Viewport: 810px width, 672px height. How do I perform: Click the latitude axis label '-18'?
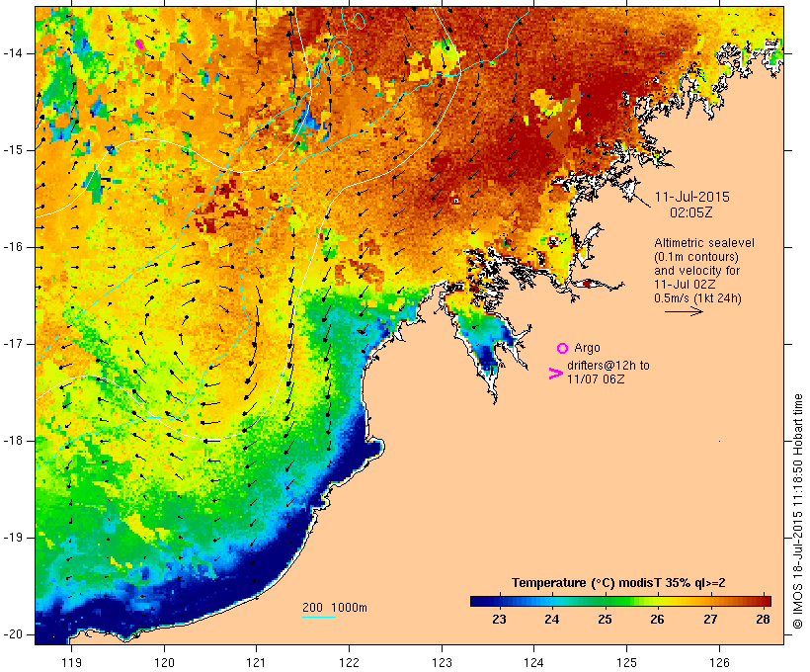point(13,441)
